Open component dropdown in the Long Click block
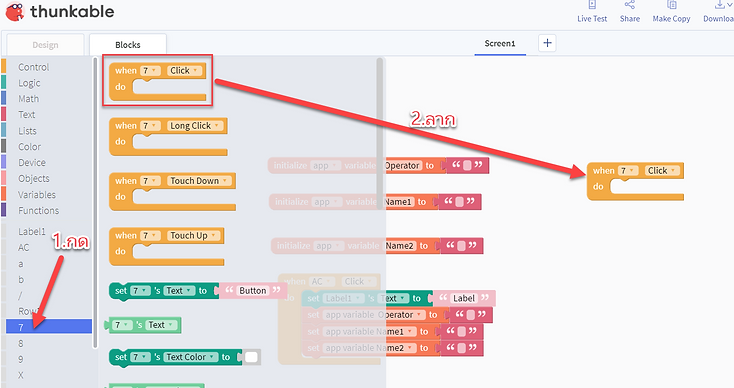Viewport: 734px width, 388px height. [x=150, y=125]
